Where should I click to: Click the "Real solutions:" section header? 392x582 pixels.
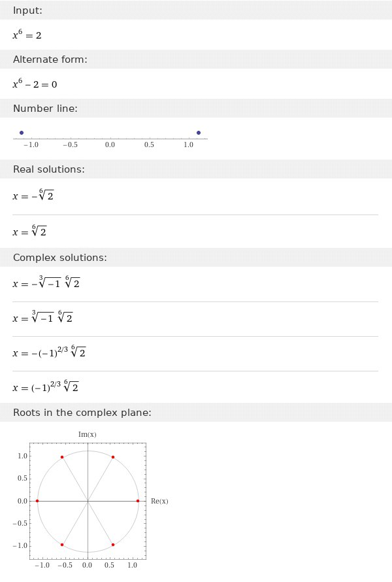pyautogui.click(x=48, y=169)
